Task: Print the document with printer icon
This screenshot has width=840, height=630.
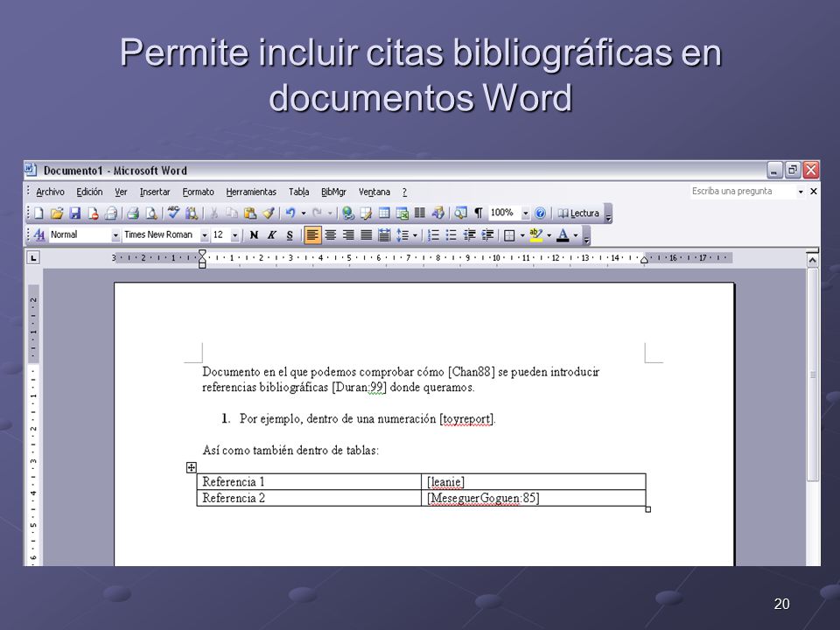Action: pos(133,213)
